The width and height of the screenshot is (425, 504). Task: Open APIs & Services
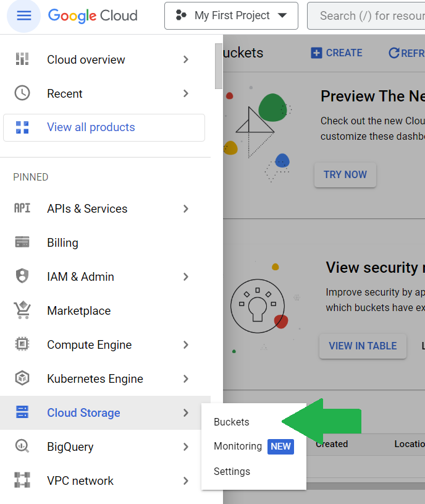(x=87, y=209)
